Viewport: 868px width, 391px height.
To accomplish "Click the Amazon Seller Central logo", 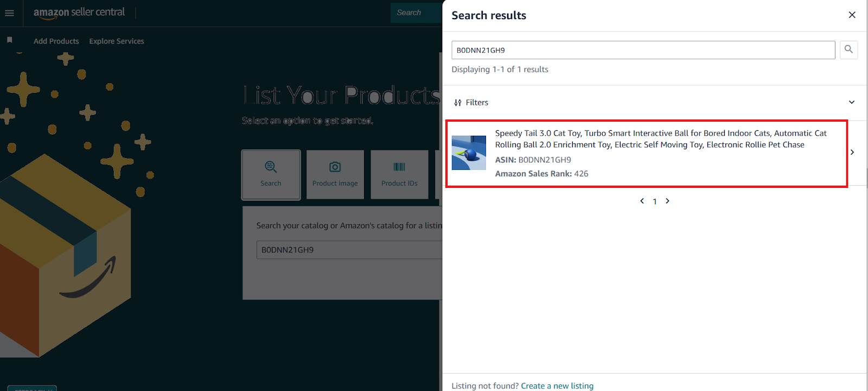I will click(79, 12).
